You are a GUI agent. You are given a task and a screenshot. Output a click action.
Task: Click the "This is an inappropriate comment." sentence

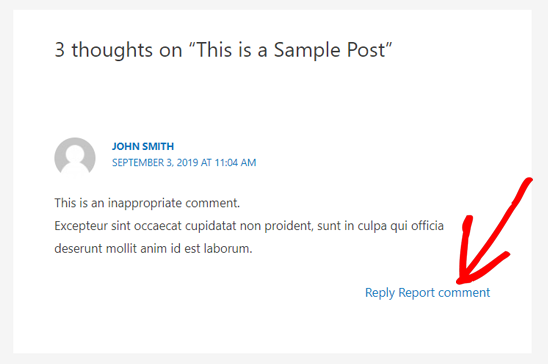(147, 203)
